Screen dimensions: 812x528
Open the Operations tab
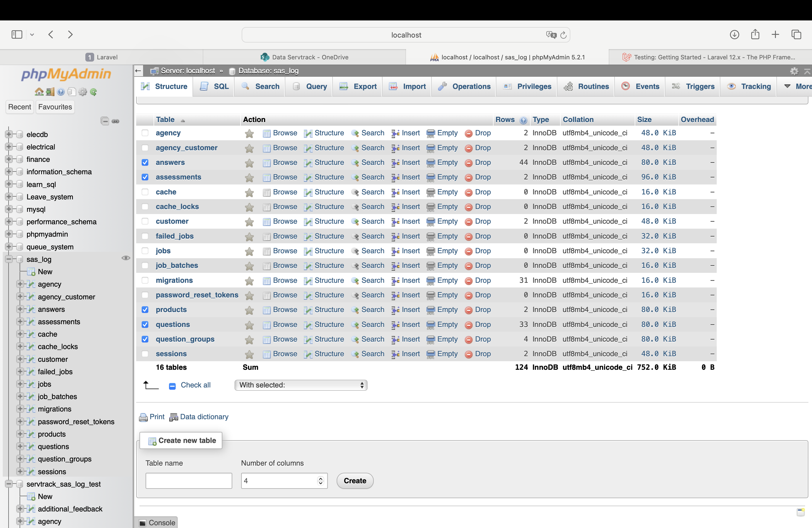(464, 87)
